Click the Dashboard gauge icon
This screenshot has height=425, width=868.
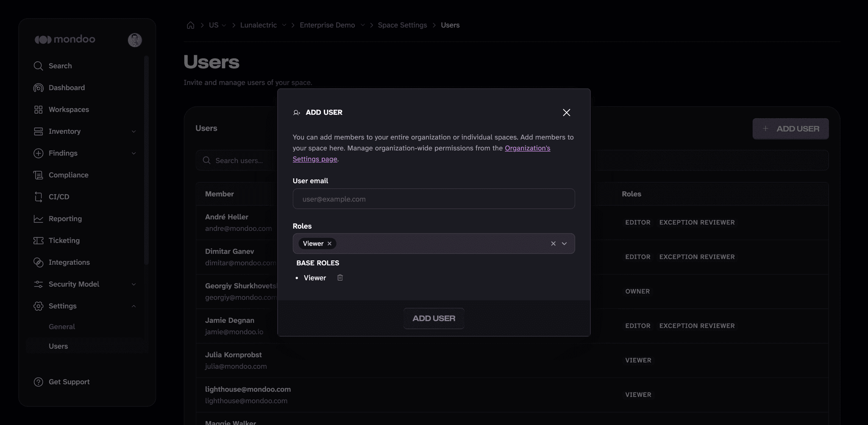[39, 88]
